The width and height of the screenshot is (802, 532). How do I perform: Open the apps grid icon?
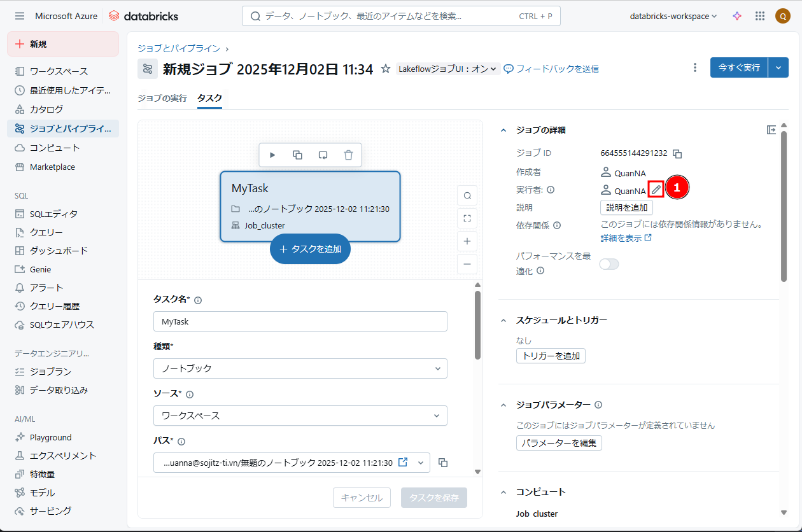pyautogui.click(x=759, y=16)
